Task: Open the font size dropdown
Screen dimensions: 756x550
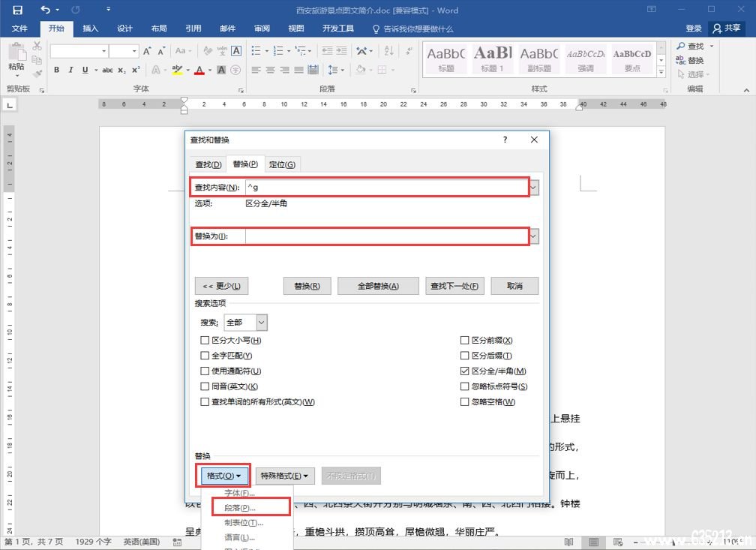Action: [x=134, y=51]
